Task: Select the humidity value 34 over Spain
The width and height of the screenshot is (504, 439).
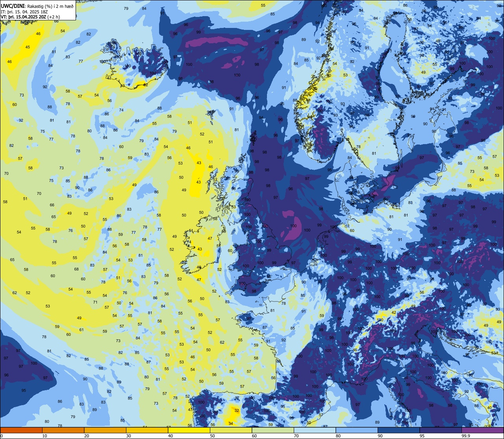Action: [230, 424]
